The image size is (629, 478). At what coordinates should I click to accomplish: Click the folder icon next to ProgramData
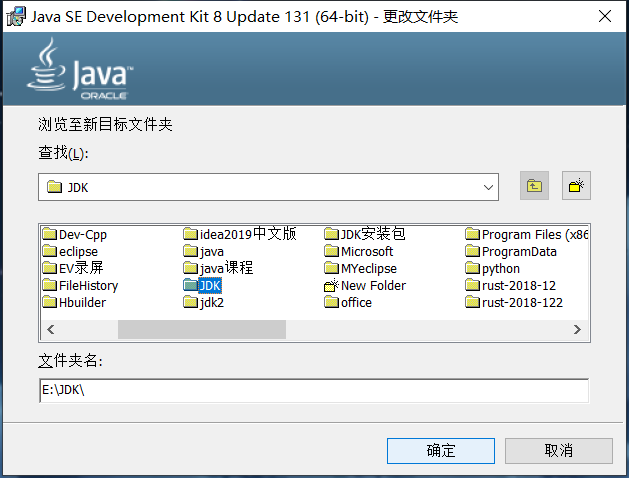coord(473,251)
